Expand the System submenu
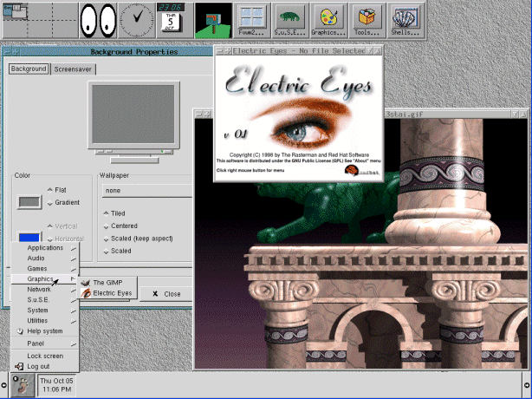The height and width of the screenshot is (399, 532). (45, 311)
